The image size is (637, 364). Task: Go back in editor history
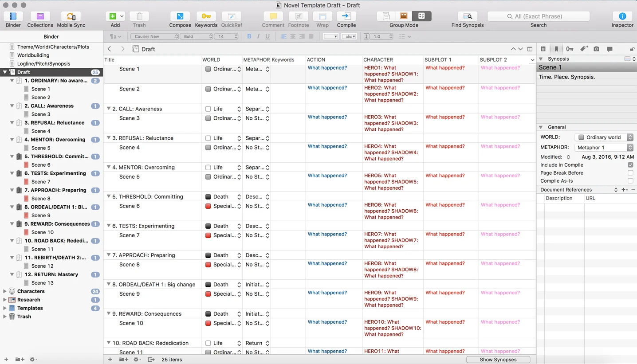click(x=110, y=49)
